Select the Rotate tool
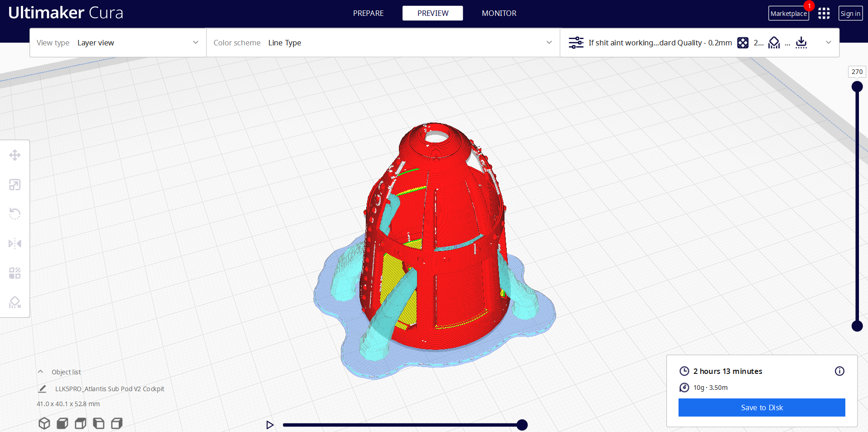 point(15,213)
